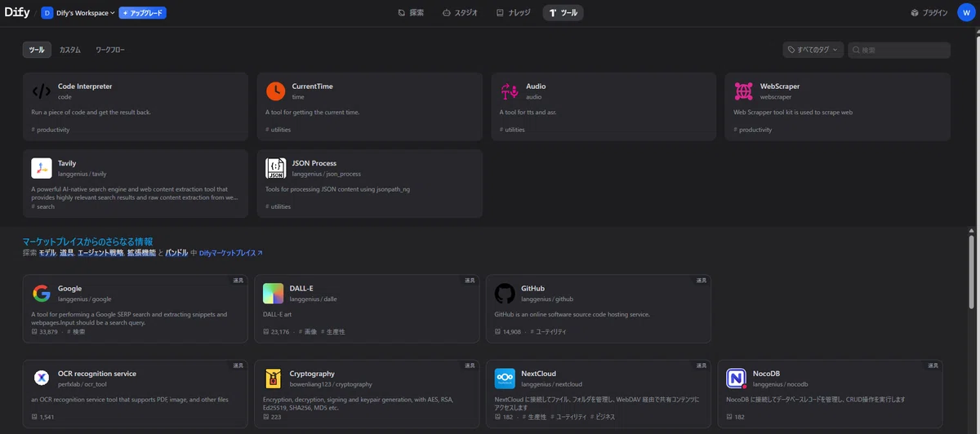Screen dimensions: 980x434
Task: Open the すべてのタグ tag filter dropdown
Action: (x=813, y=50)
